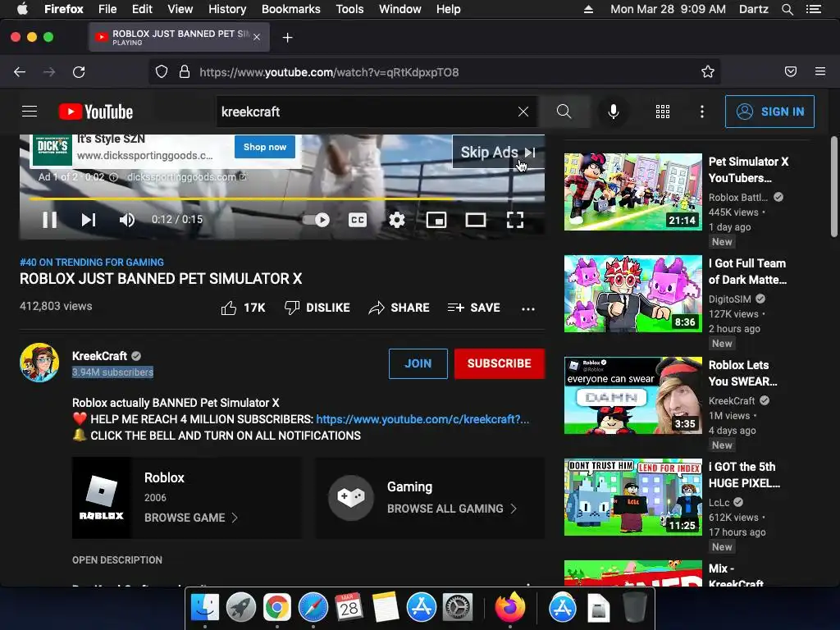
Task: Open KreekCraft channel avatar
Action: tap(39, 363)
